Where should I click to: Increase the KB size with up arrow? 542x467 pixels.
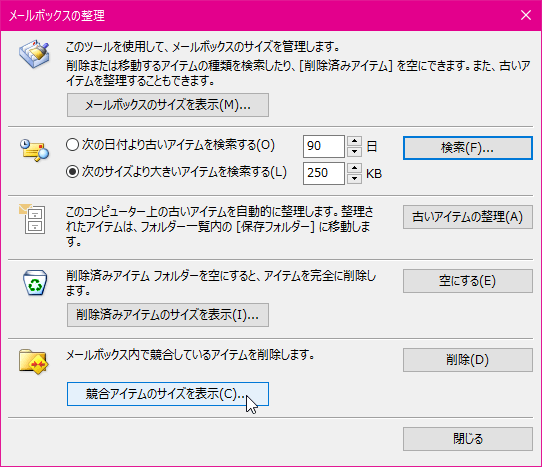pyautogui.click(x=354, y=168)
